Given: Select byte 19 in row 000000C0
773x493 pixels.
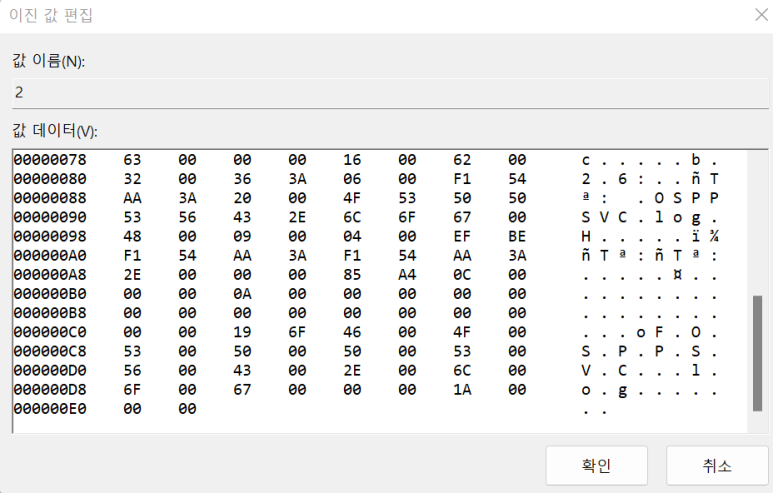Looking at the screenshot, I should (242, 332).
